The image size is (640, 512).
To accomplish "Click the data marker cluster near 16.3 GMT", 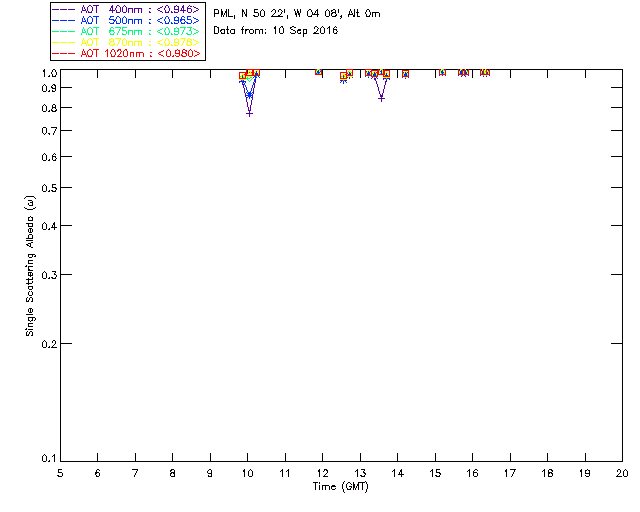I will click(x=484, y=72).
